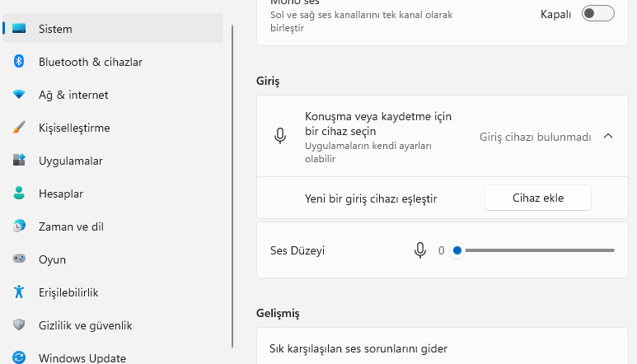Click the Ses Düzeyi volume slider

point(536,250)
